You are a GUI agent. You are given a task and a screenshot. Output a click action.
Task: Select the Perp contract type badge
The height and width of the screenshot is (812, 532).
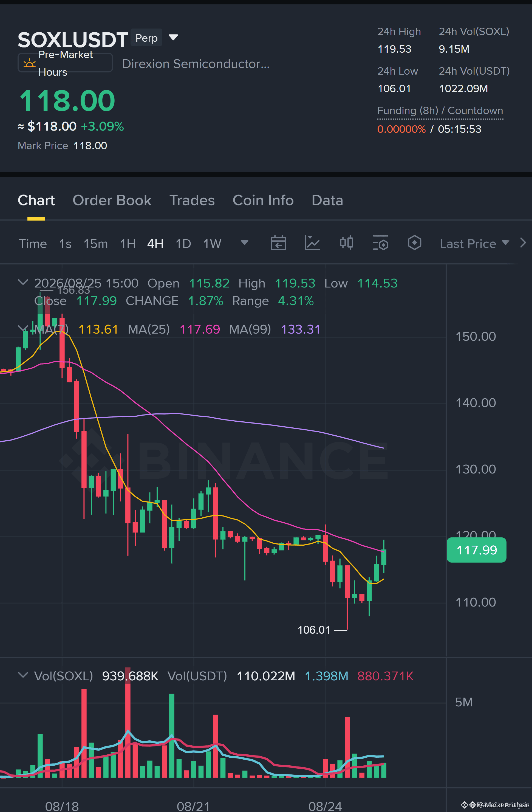point(146,38)
